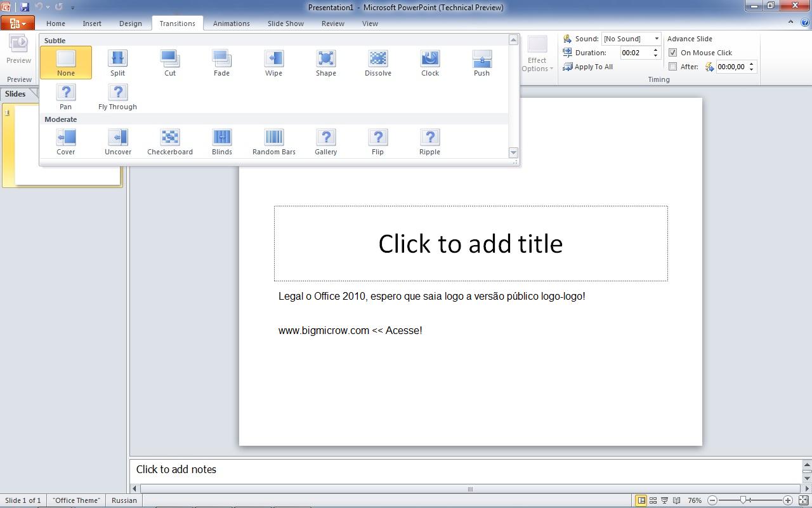Apply the Split transition
This screenshot has height=508, width=812.
click(117, 62)
